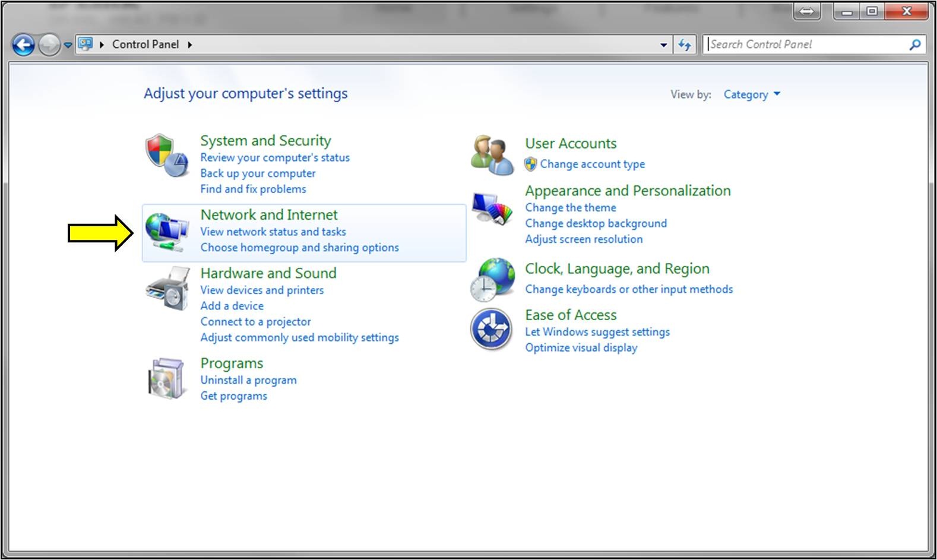Click Choose homegroup and sharing options
The height and width of the screenshot is (560, 937).
coord(299,248)
